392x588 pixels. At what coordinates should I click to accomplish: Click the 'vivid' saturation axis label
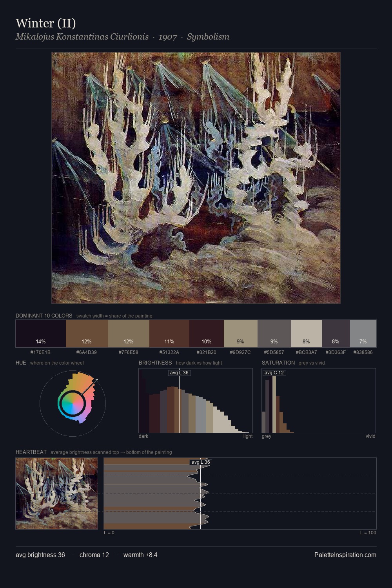(370, 436)
